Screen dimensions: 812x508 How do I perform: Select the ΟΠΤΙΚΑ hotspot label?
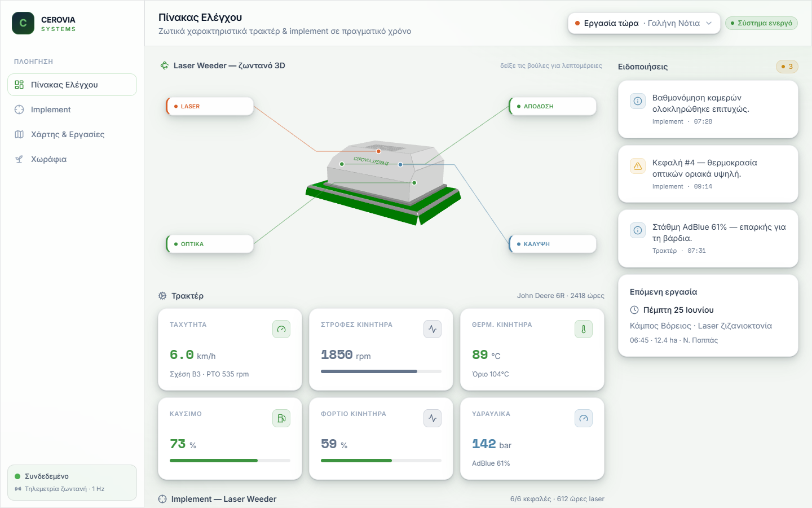pos(210,244)
